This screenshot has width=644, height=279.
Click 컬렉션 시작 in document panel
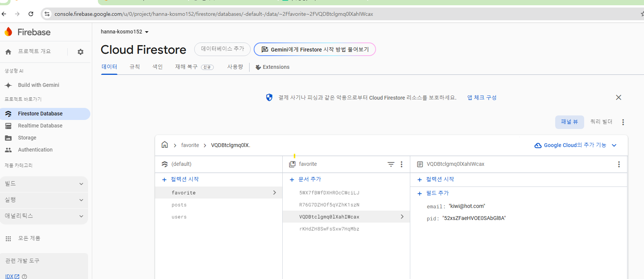coord(435,179)
